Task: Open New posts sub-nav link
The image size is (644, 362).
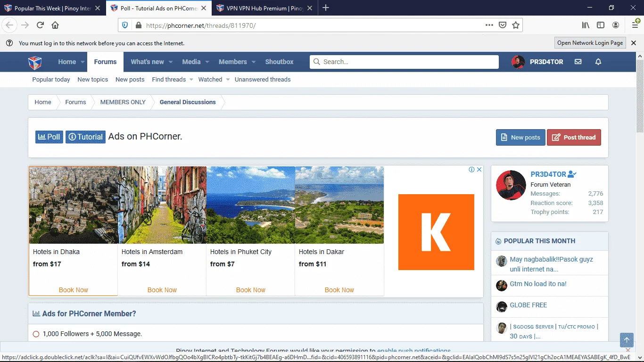Action: tap(130, 80)
